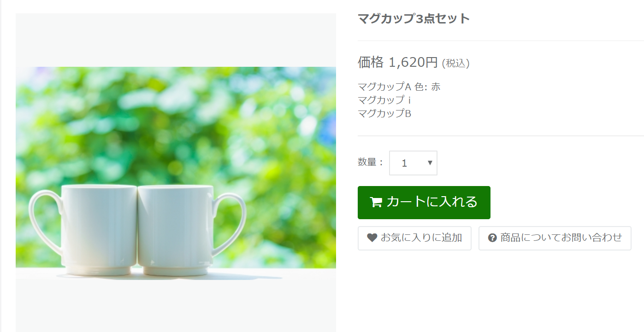Click the マグカップB description line

click(384, 113)
